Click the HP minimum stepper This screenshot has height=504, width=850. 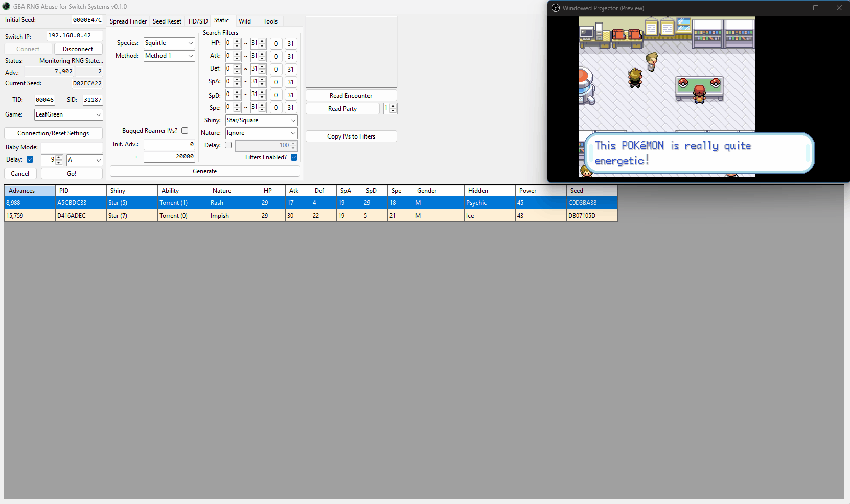(234, 43)
